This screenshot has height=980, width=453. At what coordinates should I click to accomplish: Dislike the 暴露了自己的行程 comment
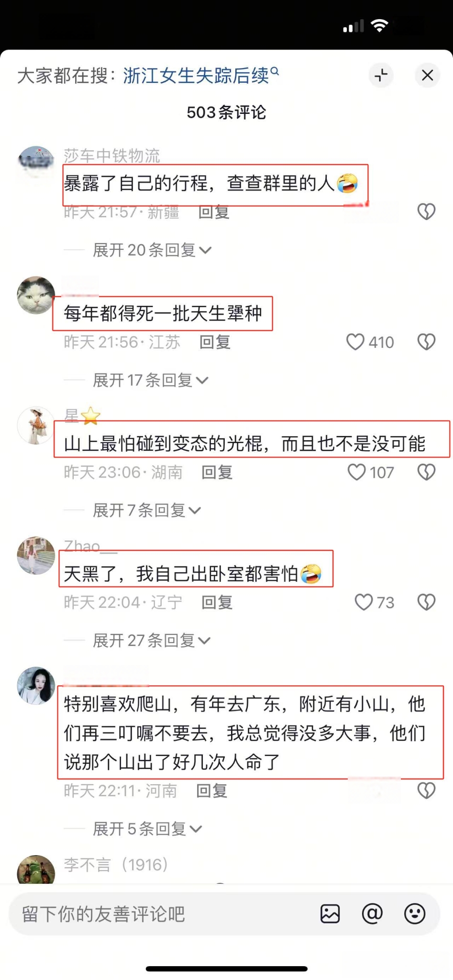click(x=426, y=212)
